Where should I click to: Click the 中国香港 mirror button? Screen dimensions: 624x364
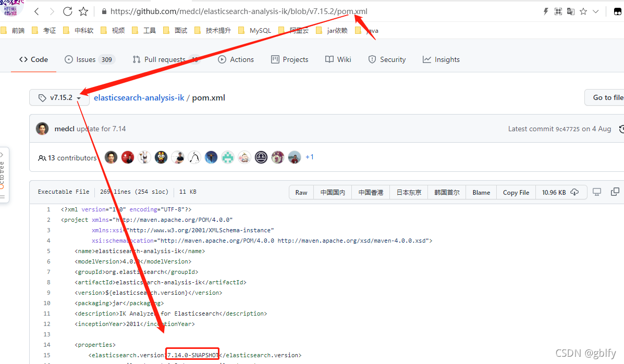371,192
